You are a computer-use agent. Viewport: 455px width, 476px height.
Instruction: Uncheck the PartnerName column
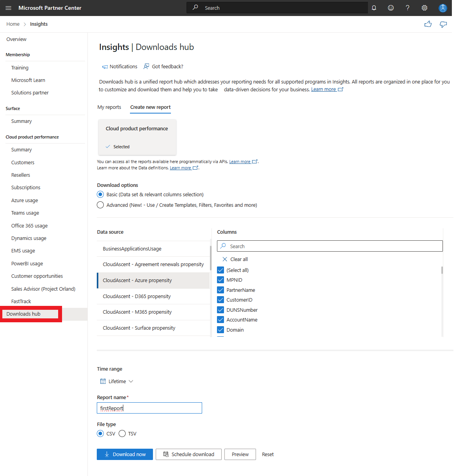220,290
